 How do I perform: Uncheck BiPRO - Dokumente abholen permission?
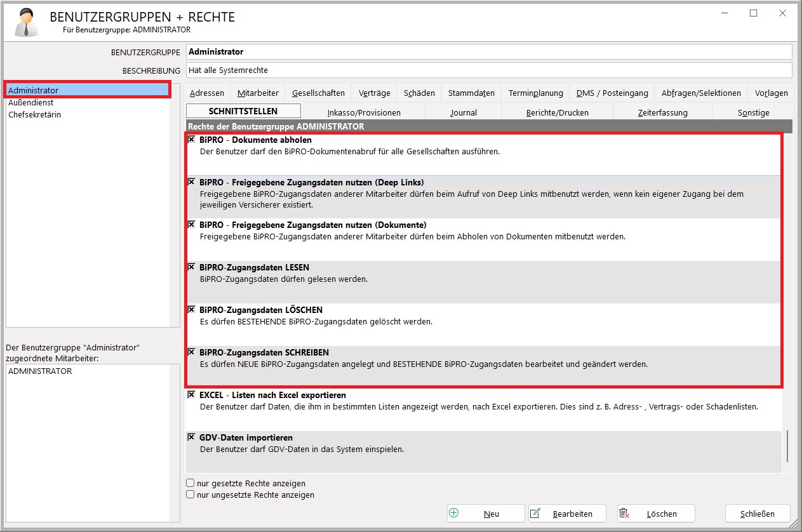click(x=192, y=140)
